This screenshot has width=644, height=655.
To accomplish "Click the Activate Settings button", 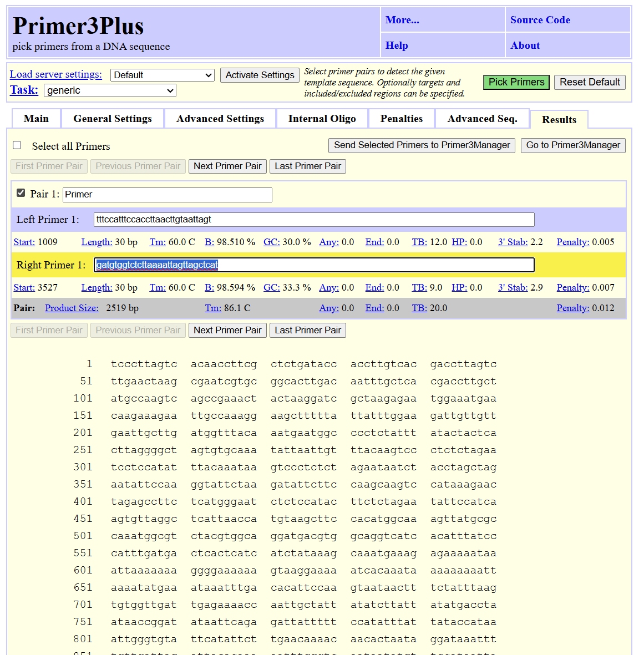I will pos(260,75).
